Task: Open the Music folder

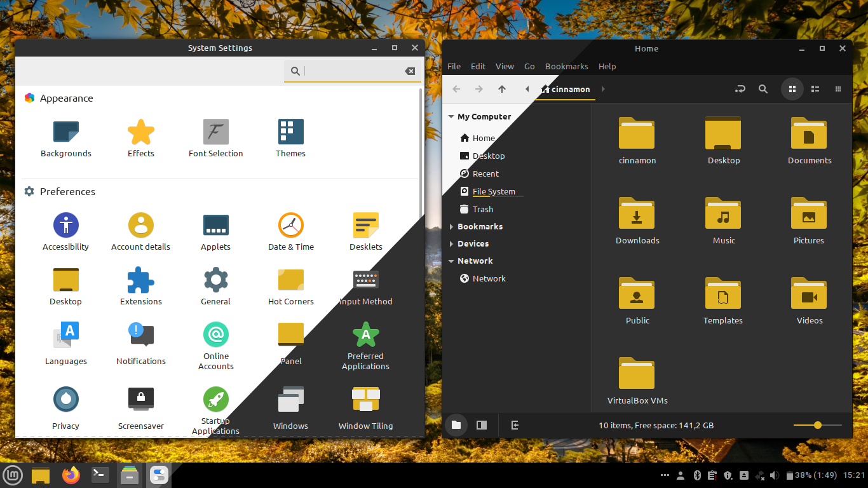Action: (x=724, y=220)
